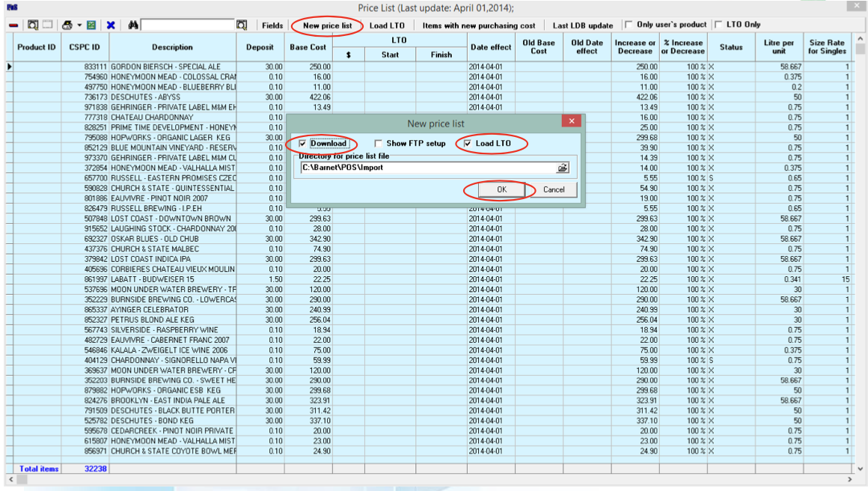Click the Description column header
Viewport: 868px width, 491px height.
[x=173, y=47]
